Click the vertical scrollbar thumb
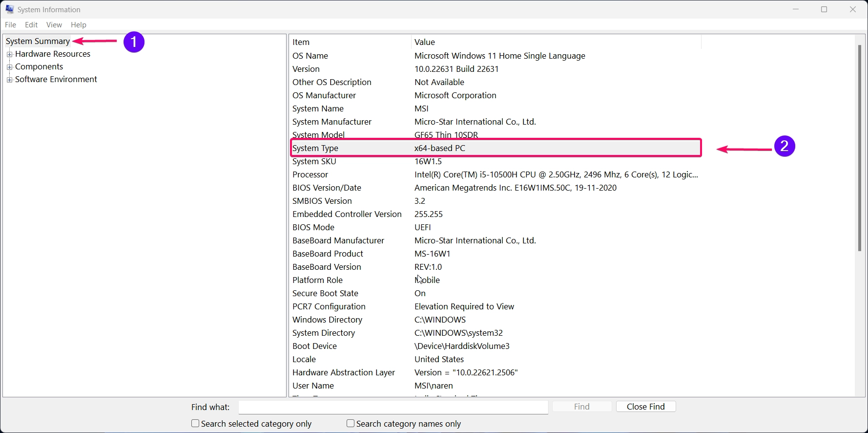The height and width of the screenshot is (433, 868). coord(860,148)
